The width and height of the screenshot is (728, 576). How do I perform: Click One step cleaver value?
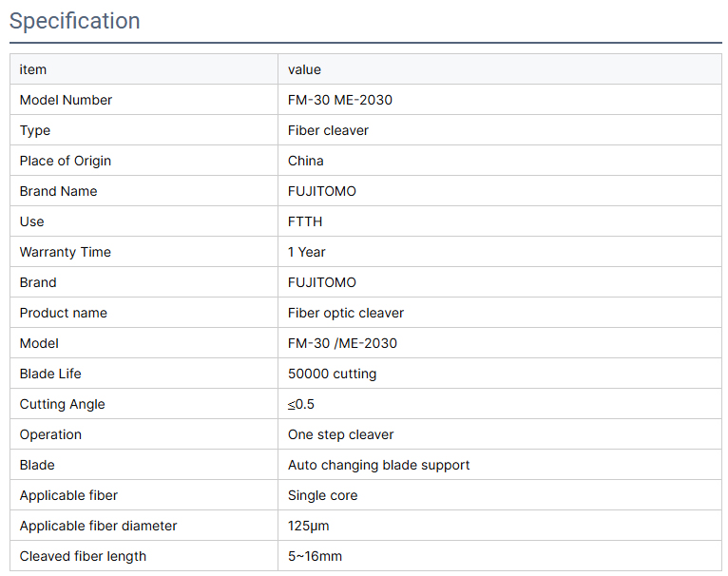[x=340, y=434]
